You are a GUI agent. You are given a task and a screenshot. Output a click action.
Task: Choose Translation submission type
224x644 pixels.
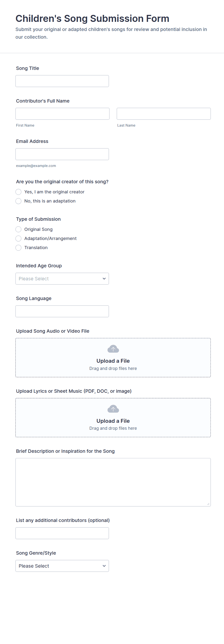coord(19,247)
